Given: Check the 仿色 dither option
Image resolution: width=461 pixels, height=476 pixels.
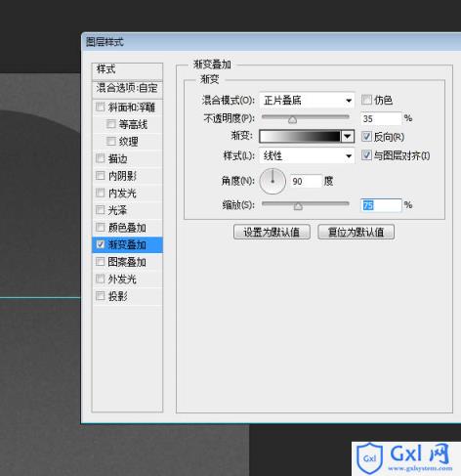Looking at the screenshot, I should [x=366, y=100].
